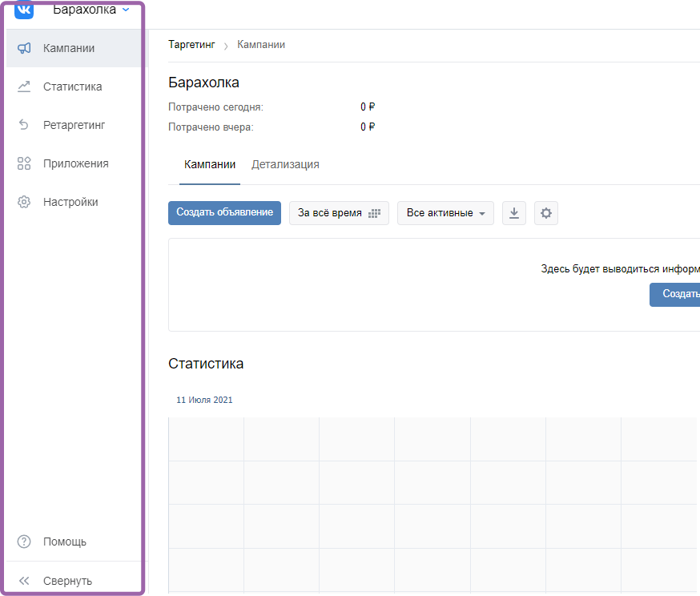Click the Здесь будет выводиться message text
This screenshot has height=596, width=700.
(620, 268)
